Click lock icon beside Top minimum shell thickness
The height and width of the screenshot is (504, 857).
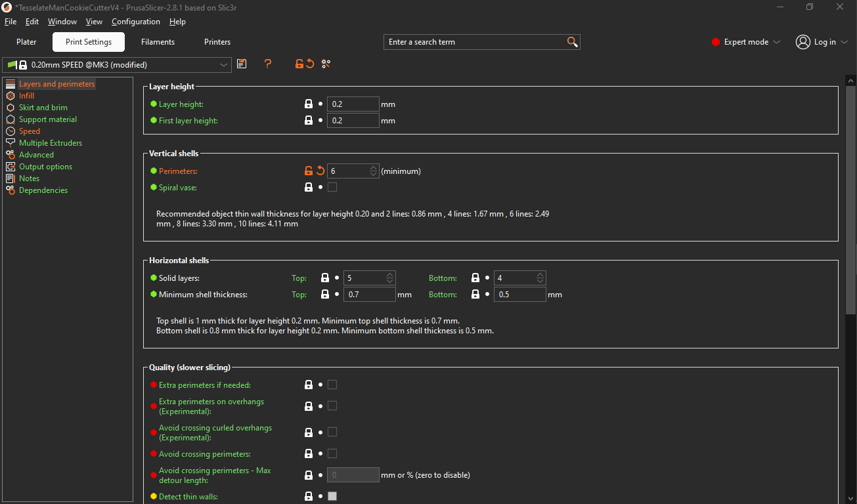click(x=325, y=294)
